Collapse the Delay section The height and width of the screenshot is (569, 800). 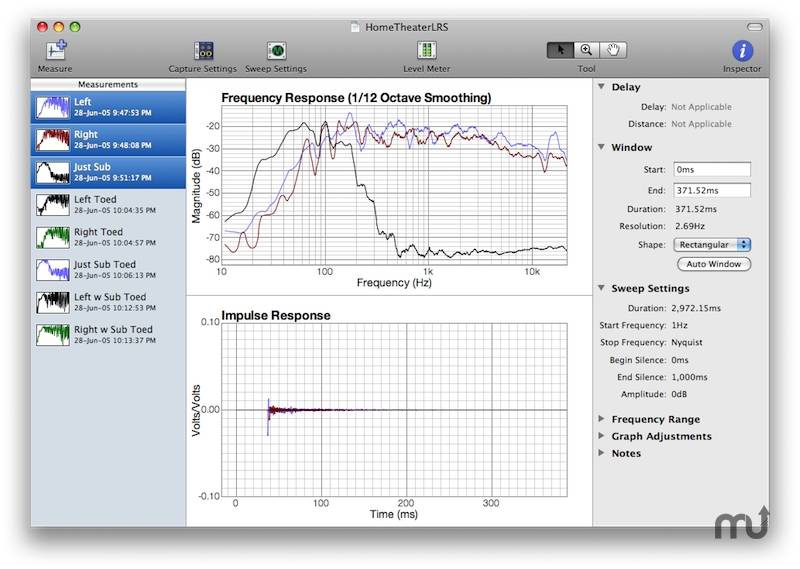tap(602, 87)
